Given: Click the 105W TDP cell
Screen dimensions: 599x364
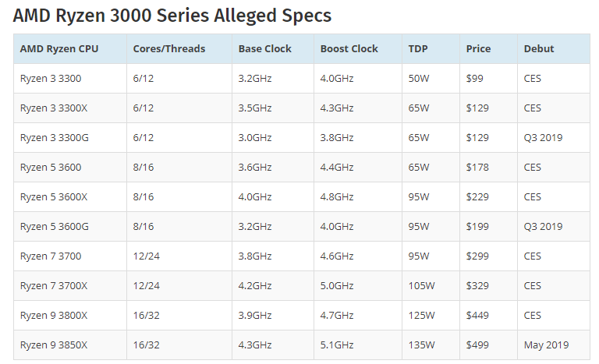Looking at the screenshot, I should point(421,285).
